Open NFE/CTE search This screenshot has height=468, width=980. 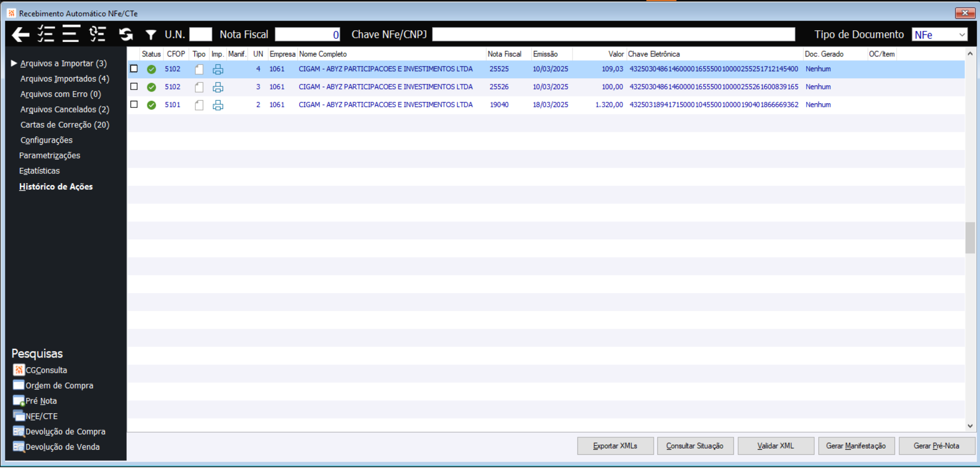[x=35, y=416]
